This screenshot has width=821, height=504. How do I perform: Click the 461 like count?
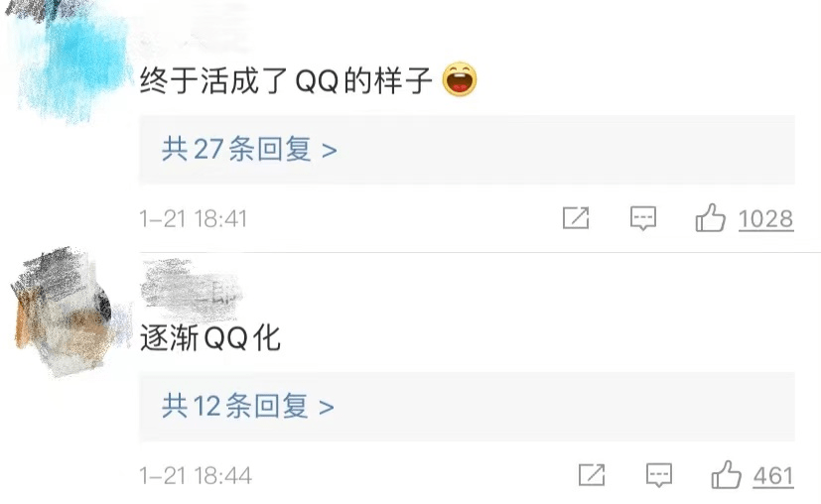tap(774, 476)
